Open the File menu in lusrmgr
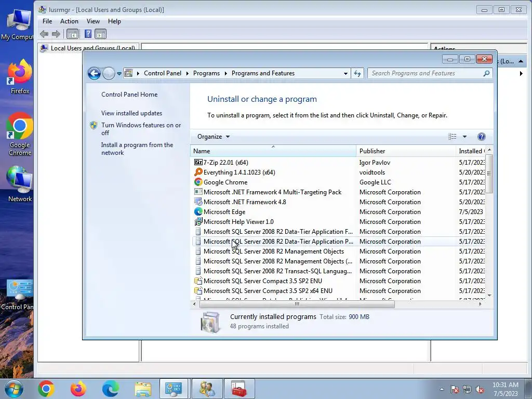Viewport: 532px width, 399px height. click(47, 21)
